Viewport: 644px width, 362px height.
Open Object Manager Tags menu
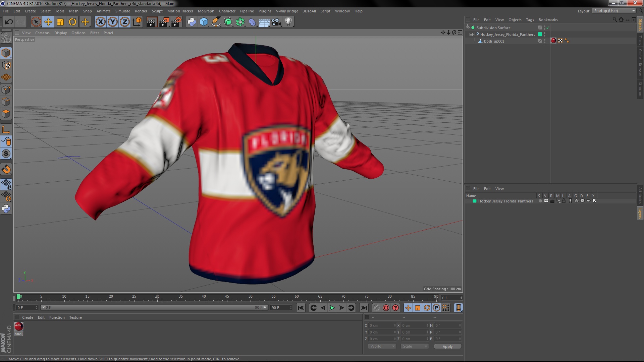pyautogui.click(x=530, y=20)
